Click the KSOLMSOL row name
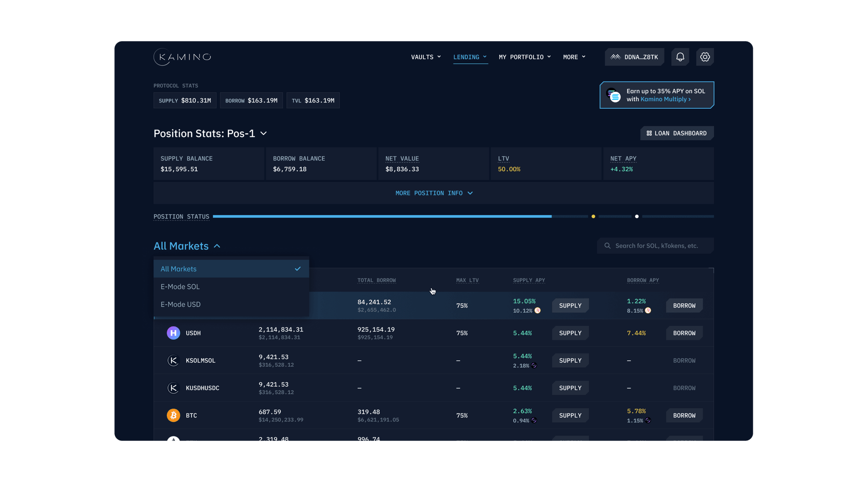This screenshot has width=868, height=482. [200, 360]
